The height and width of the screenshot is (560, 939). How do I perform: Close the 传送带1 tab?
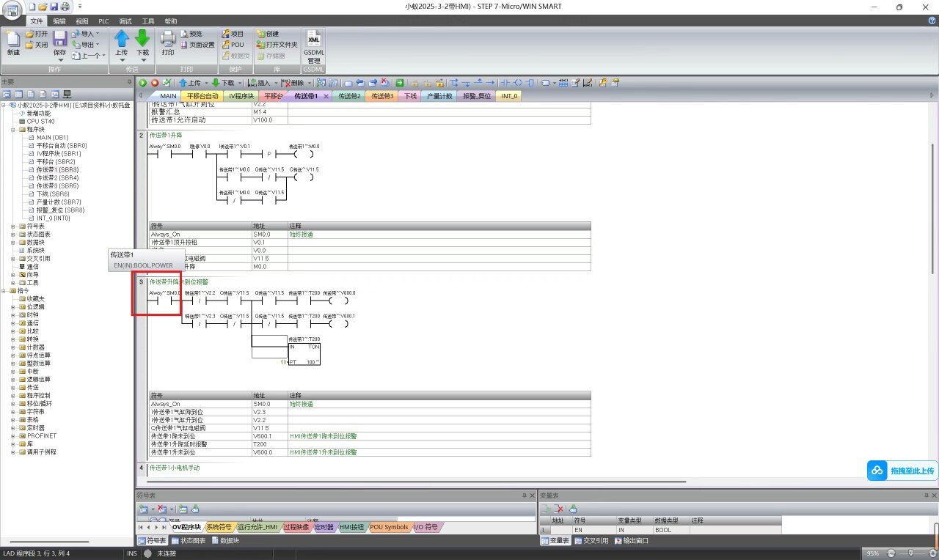(x=325, y=96)
